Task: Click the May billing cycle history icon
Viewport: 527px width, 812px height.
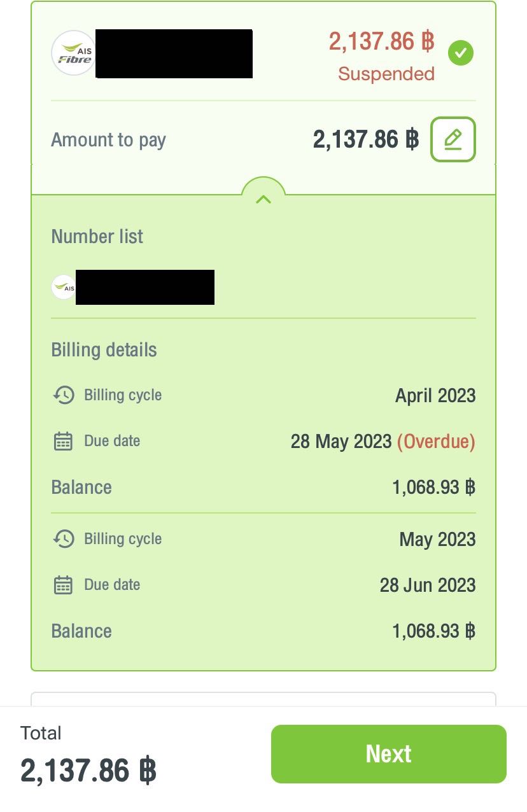Action: 64,539
